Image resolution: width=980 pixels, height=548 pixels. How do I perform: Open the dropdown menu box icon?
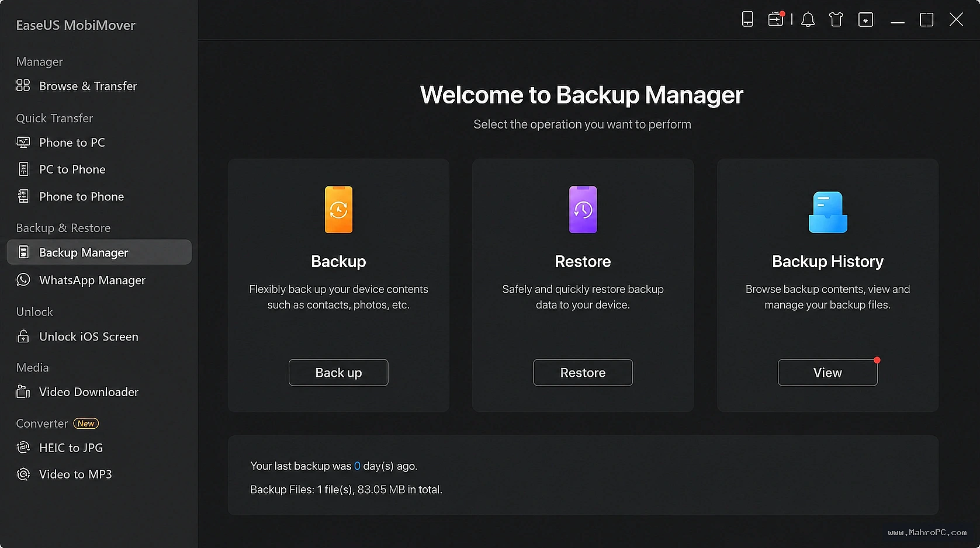coord(865,20)
